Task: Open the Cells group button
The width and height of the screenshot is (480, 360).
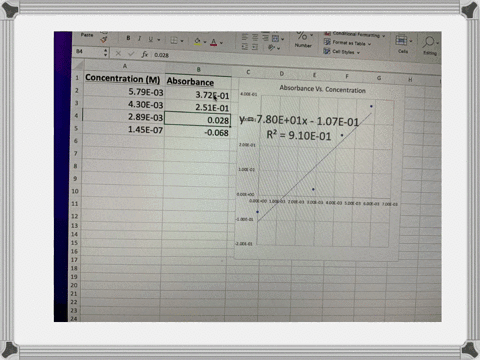Action: tap(403, 44)
